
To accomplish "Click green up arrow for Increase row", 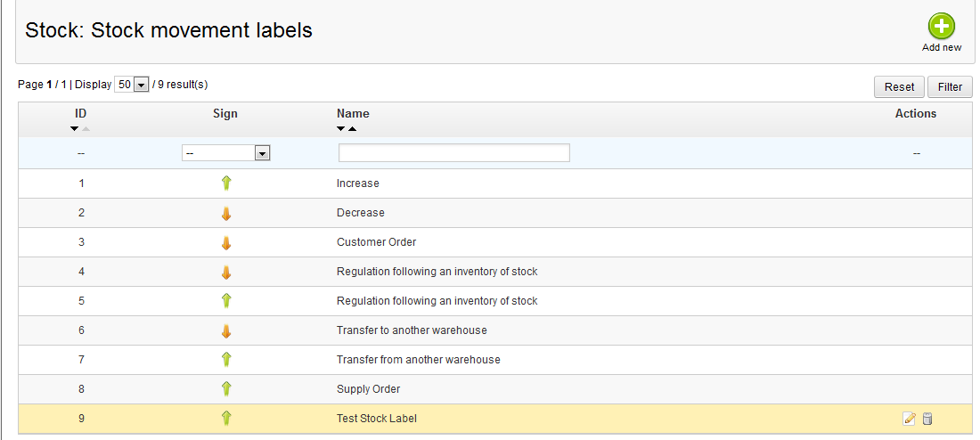I will (226, 183).
